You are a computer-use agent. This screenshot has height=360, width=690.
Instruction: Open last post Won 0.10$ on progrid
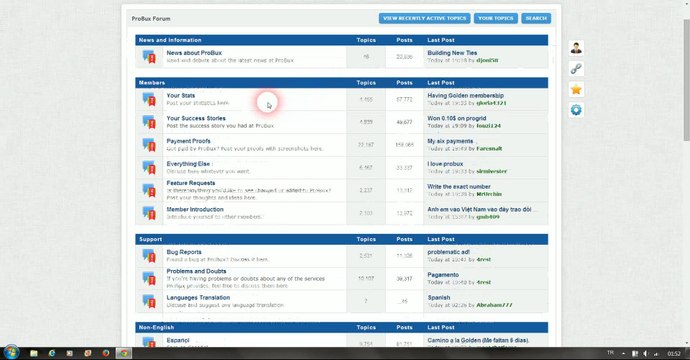point(457,118)
